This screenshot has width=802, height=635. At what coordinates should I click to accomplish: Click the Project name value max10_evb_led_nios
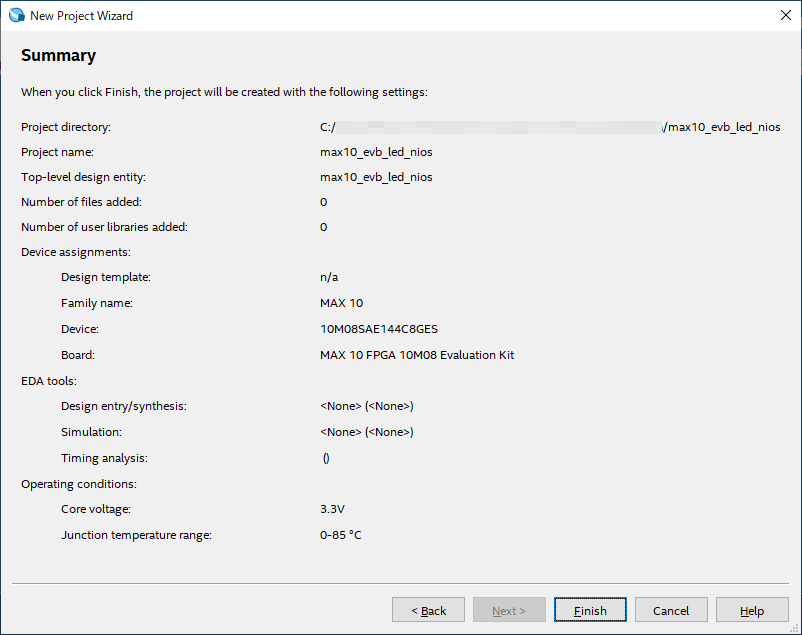pyautogui.click(x=376, y=152)
